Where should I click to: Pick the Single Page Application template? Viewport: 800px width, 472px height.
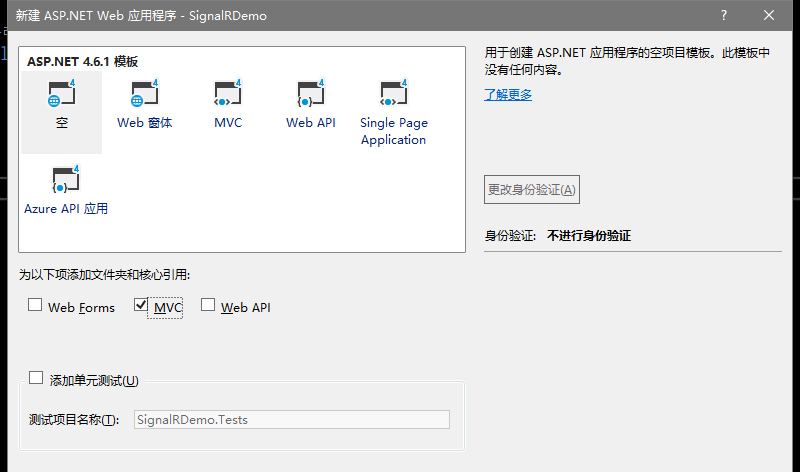pyautogui.click(x=393, y=112)
